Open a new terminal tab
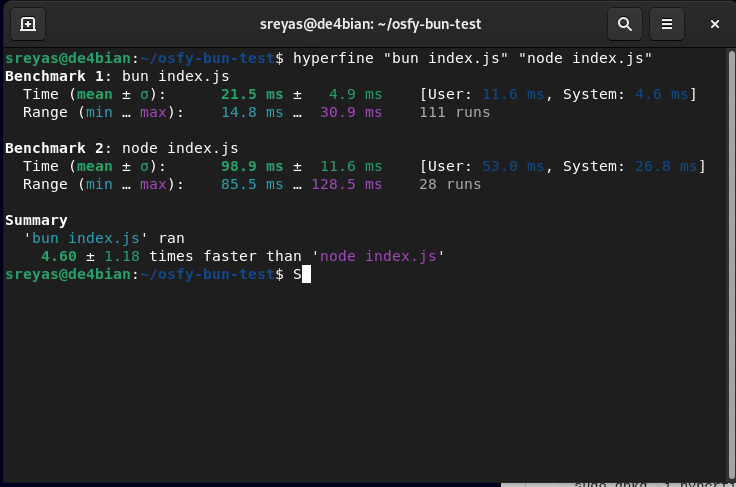Image resolution: width=736 pixels, height=487 pixels. pos(28,24)
